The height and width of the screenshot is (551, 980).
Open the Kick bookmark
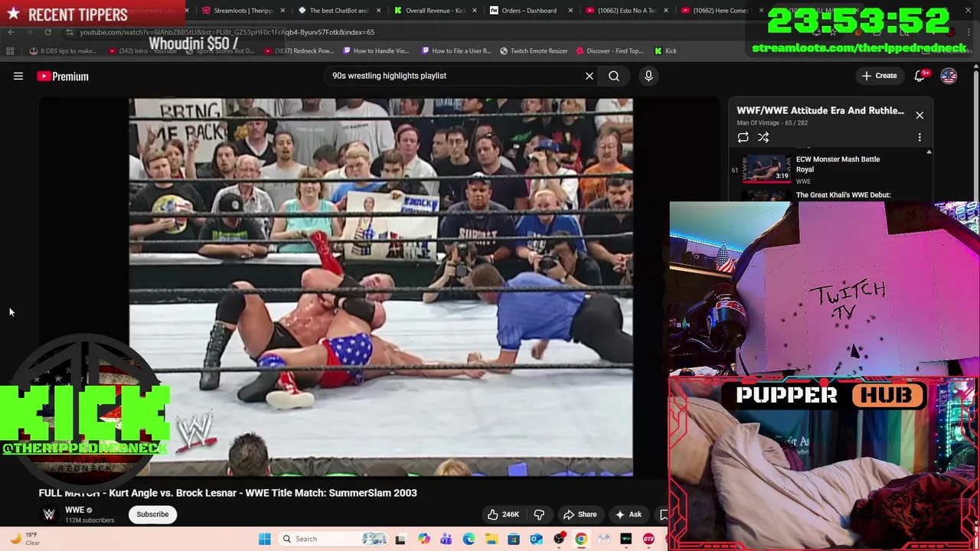665,51
